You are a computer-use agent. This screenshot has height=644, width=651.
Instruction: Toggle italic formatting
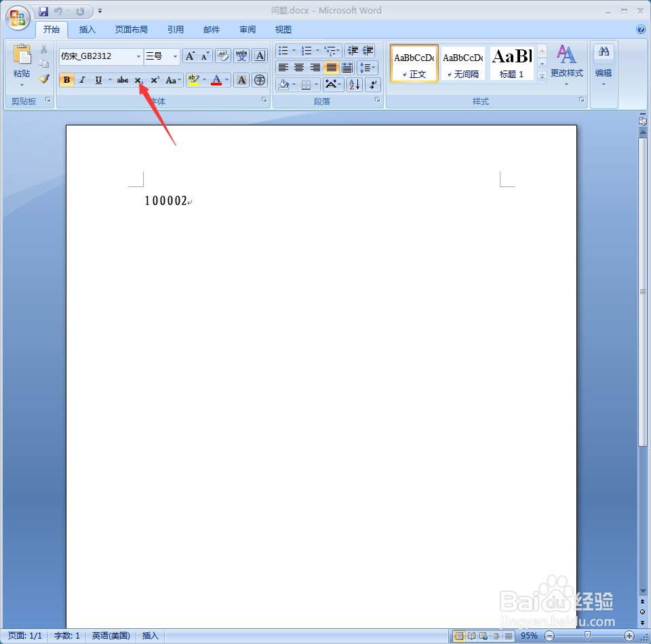[x=82, y=80]
